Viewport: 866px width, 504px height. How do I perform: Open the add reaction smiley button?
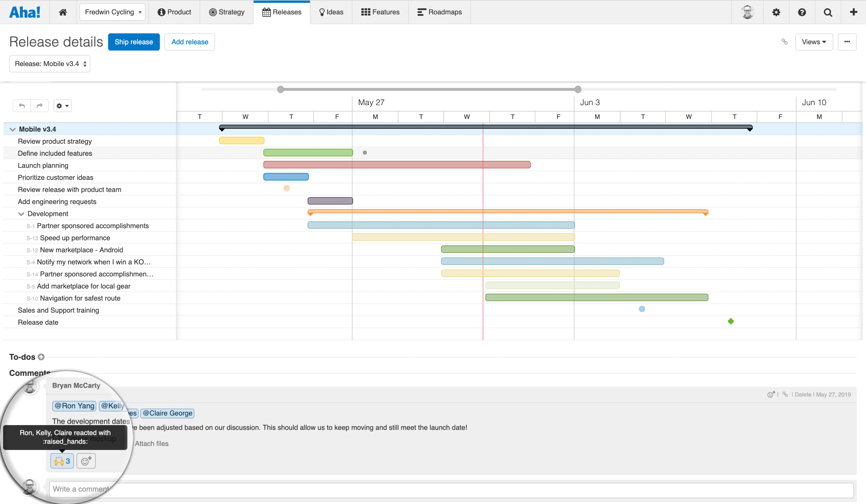coord(86,461)
